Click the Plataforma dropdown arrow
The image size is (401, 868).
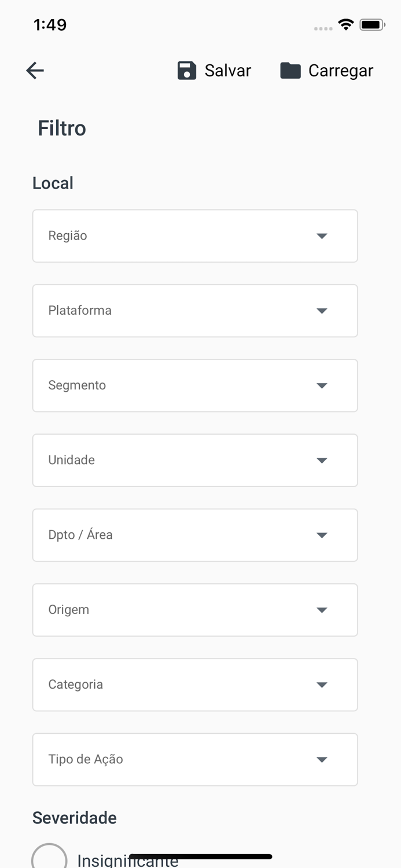coord(322,311)
